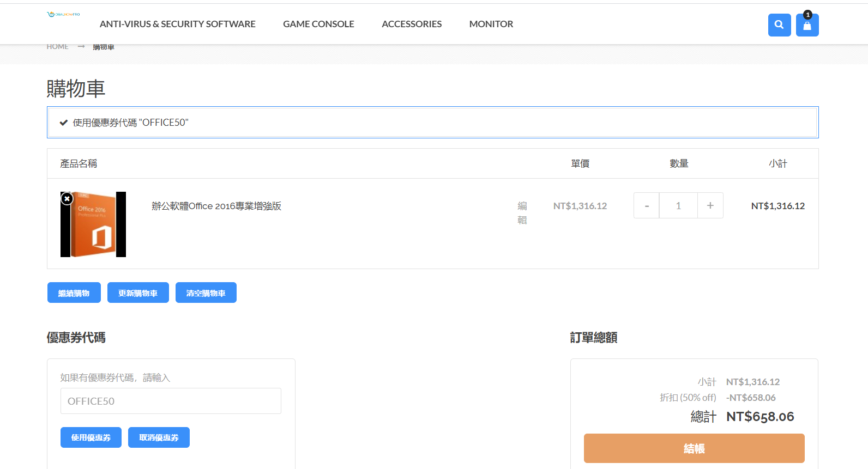This screenshot has width=868, height=469.
Task: Click 繼續購物 continue shopping button
Action: pos(74,293)
